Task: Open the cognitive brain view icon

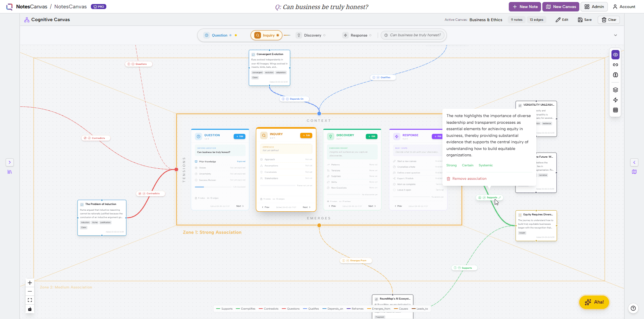Action: tap(615, 75)
